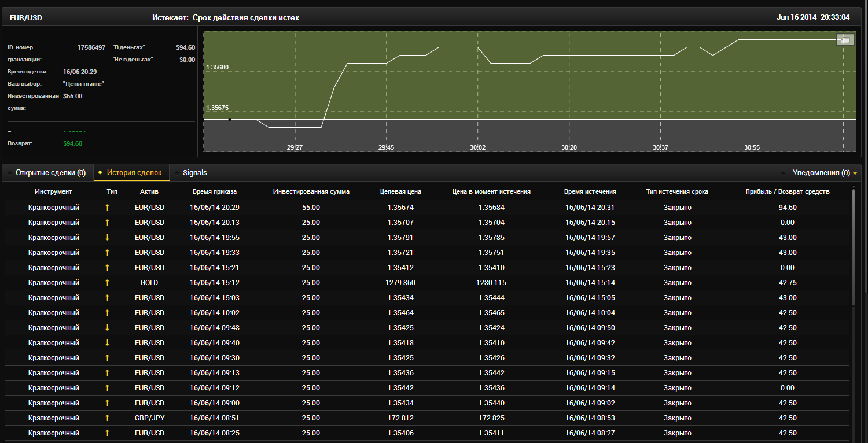The image size is (868, 443).
Task: Click the up arrow in the 16/06/14 10:02 order row
Action: [x=107, y=313]
